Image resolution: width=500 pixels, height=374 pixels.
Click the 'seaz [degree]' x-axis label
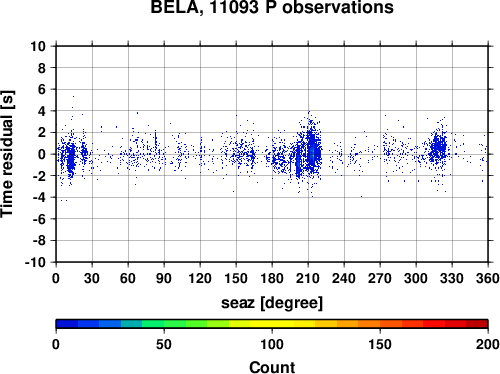272,303
